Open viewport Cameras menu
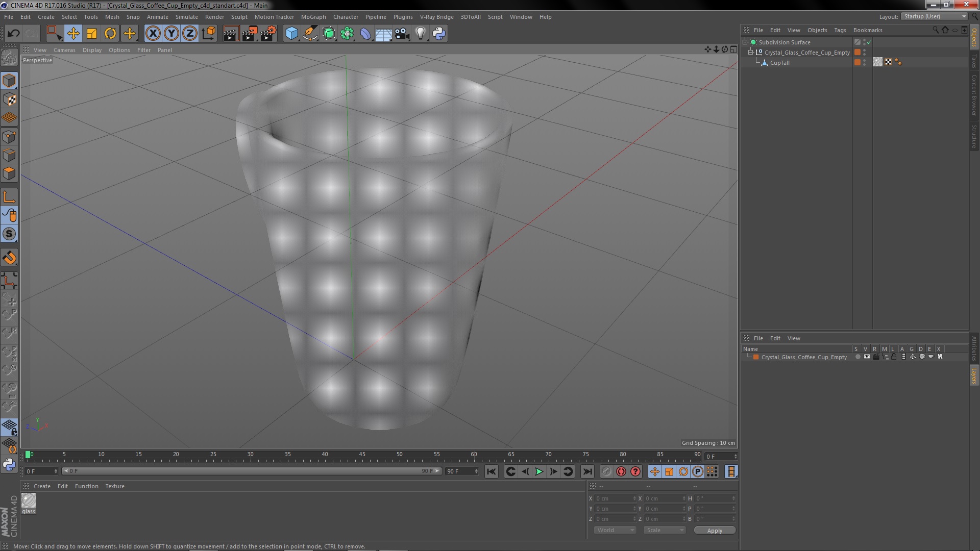 [64, 50]
